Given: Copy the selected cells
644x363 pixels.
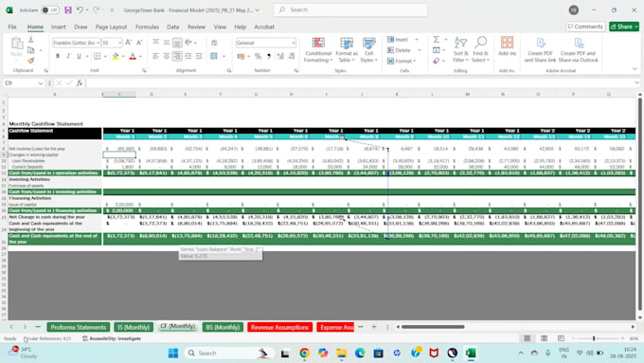Looking at the screenshot, I should click(x=31, y=50).
